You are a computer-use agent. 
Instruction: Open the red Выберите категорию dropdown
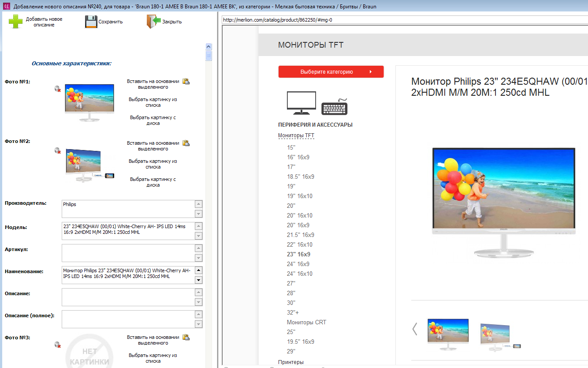(331, 71)
